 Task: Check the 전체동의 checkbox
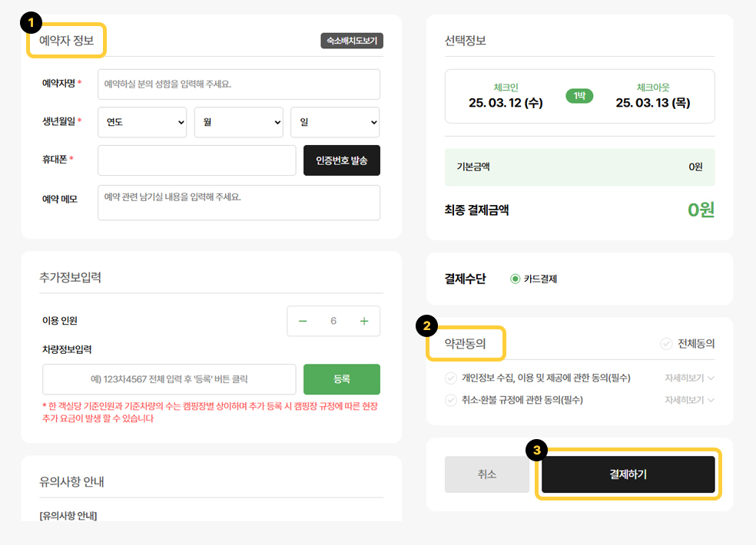[x=666, y=344]
